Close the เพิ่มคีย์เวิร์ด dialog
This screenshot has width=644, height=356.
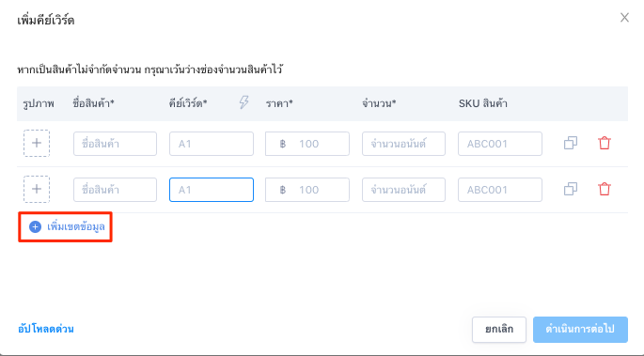pos(624,18)
